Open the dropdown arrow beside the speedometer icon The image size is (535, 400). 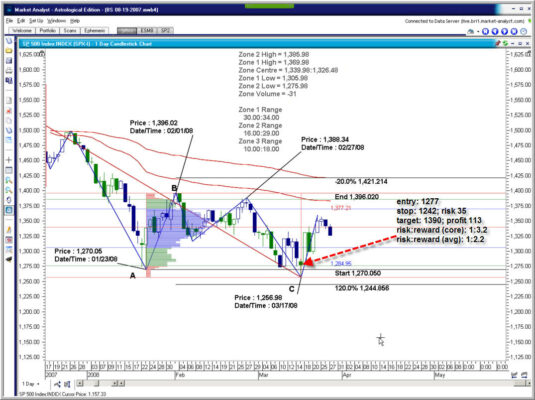tap(478, 31)
